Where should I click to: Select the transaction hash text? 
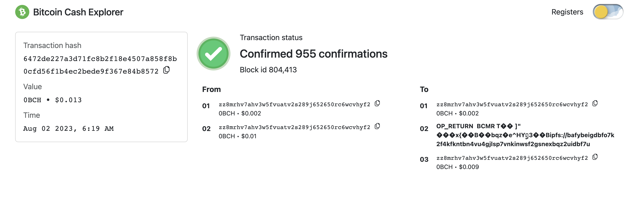click(100, 65)
